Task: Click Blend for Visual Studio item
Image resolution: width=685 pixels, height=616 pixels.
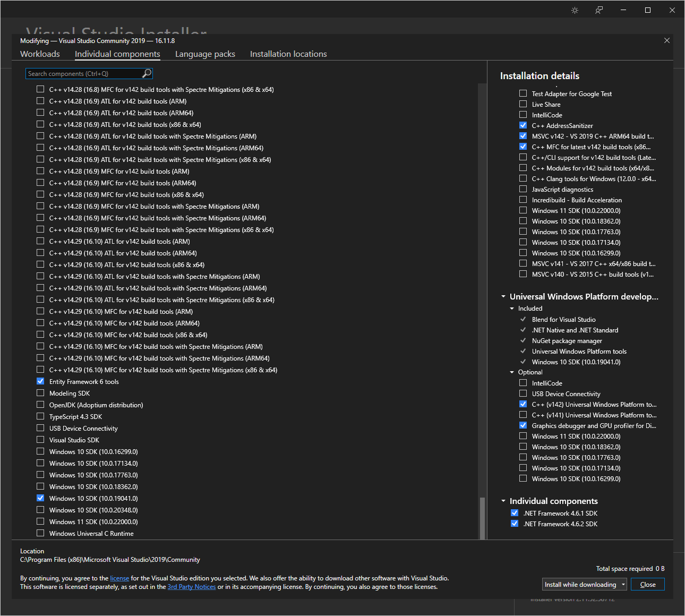Action: [563, 320]
